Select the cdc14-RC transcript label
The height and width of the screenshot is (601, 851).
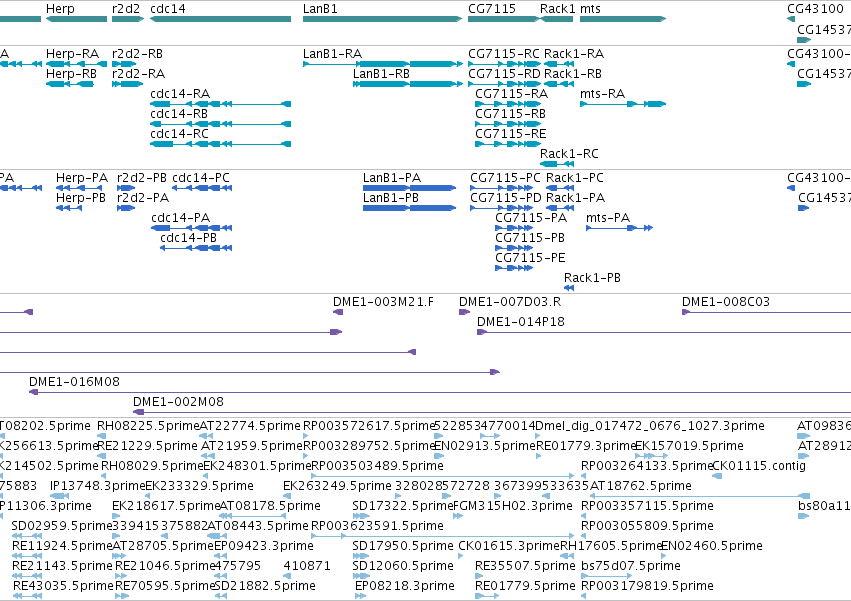tap(179, 134)
